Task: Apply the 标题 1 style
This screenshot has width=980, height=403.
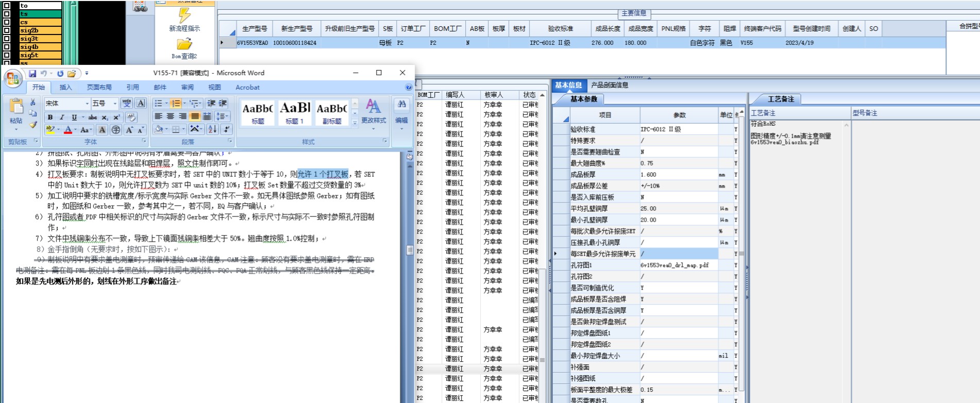Action: pos(295,112)
